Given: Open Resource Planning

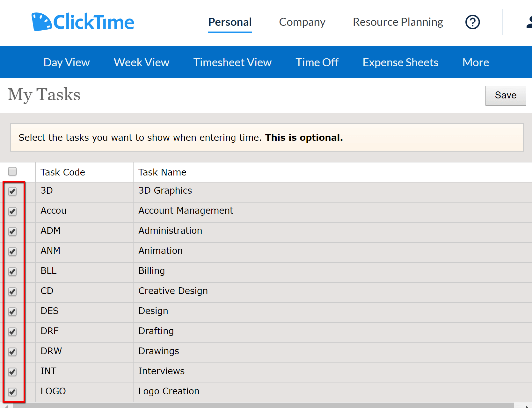Looking at the screenshot, I should 397,22.
